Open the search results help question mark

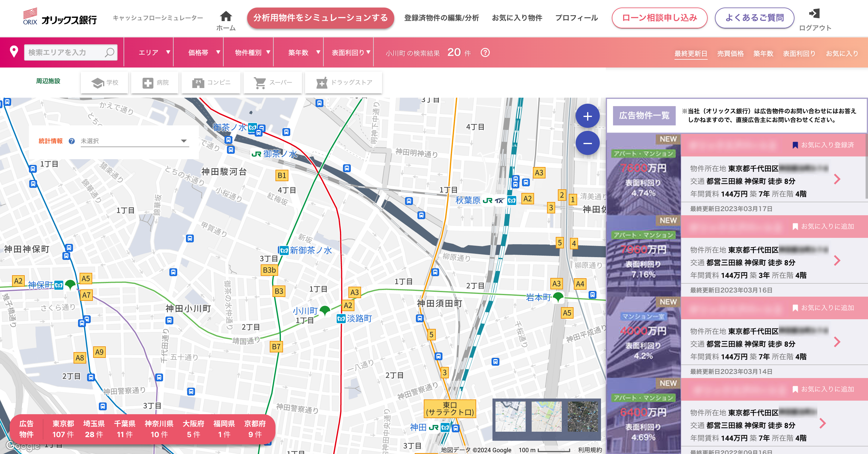pyautogui.click(x=485, y=52)
